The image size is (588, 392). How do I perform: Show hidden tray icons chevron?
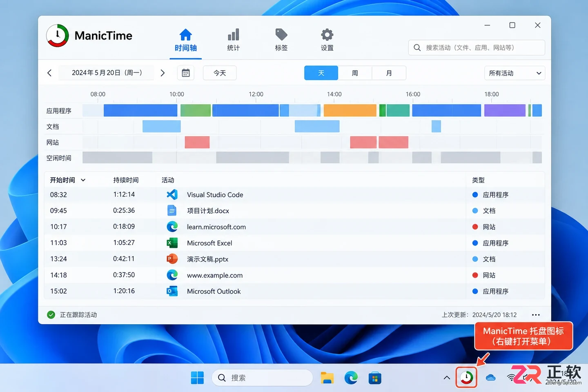point(447,378)
